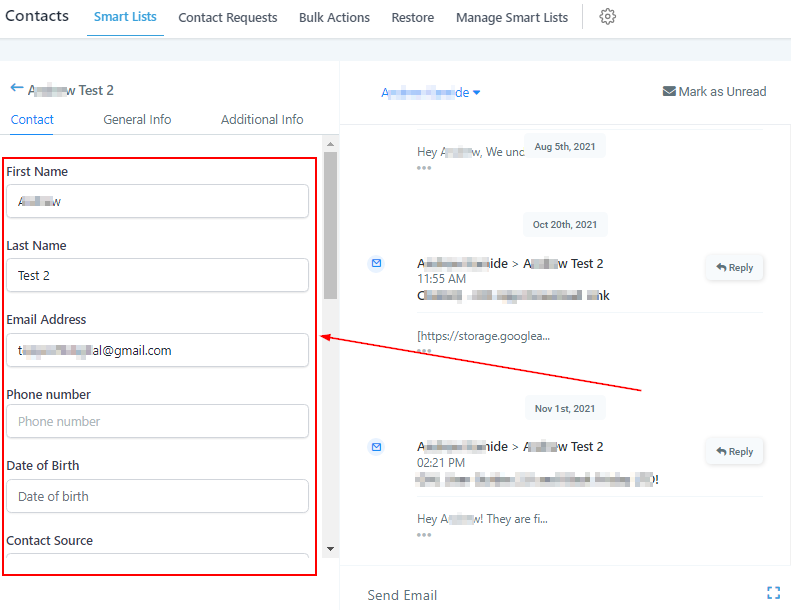Click the contact panel scrollbar down arrow
Viewport: 791px width, 610px height.
(x=331, y=549)
